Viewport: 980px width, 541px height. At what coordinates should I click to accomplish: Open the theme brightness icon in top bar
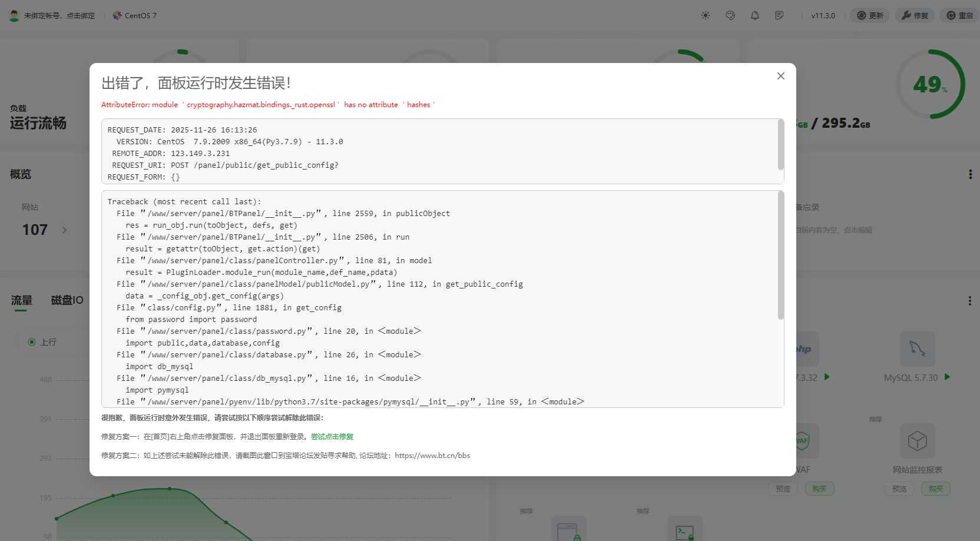(x=705, y=15)
